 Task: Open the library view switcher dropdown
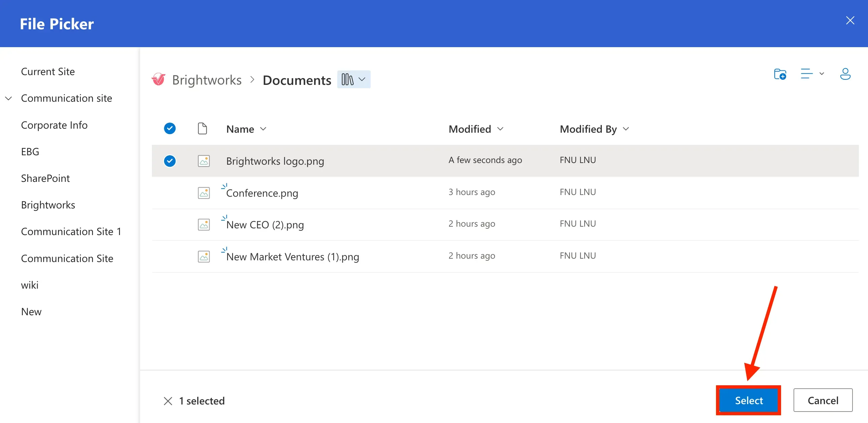354,79
